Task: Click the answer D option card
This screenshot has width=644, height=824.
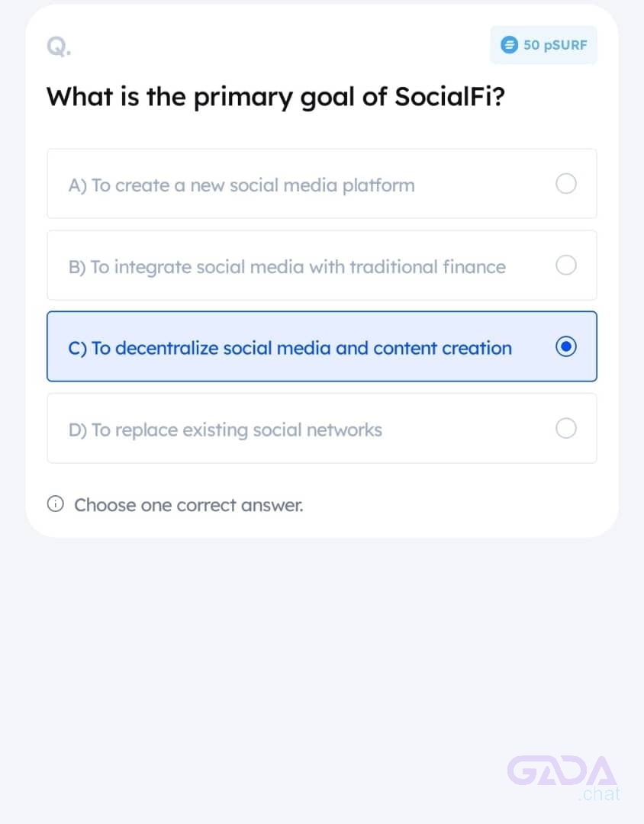Action: click(x=322, y=428)
